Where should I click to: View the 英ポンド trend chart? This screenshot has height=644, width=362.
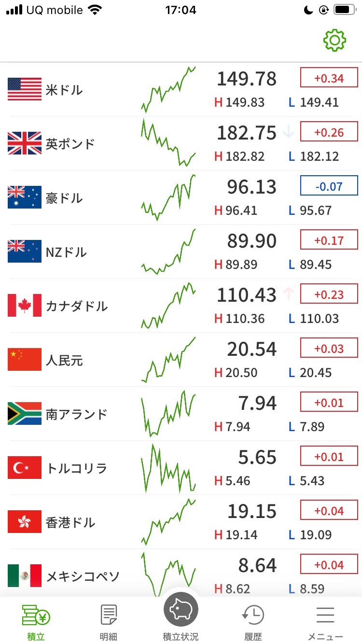click(x=168, y=142)
